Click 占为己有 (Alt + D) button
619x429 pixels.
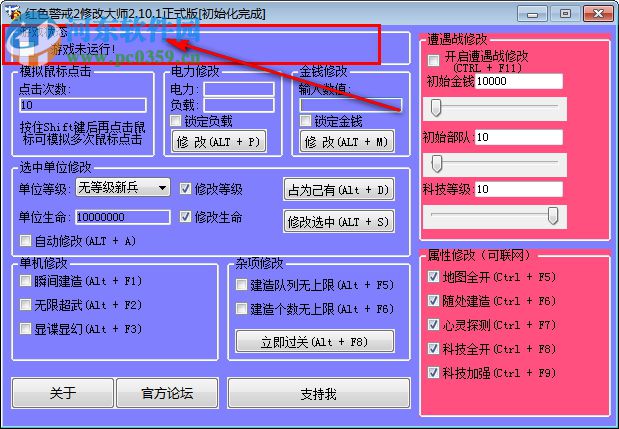[339, 190]
